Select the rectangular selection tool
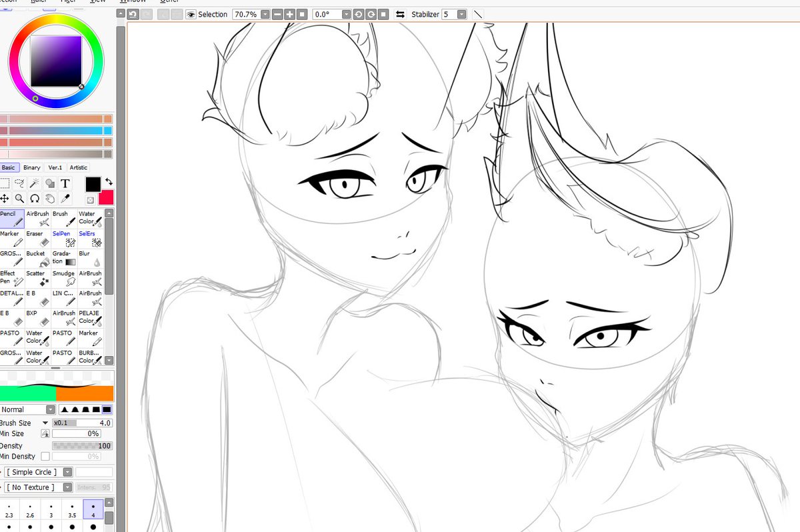800x532 pixels. tap(5, 183)
